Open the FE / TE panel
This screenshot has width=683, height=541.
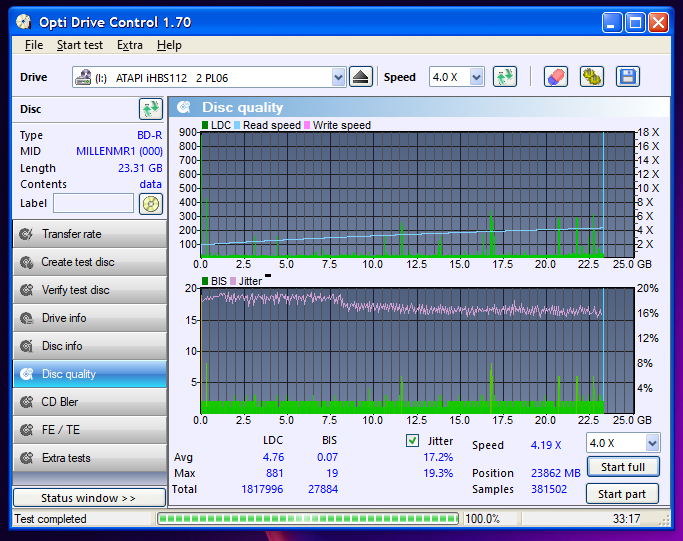click(90, 430)
